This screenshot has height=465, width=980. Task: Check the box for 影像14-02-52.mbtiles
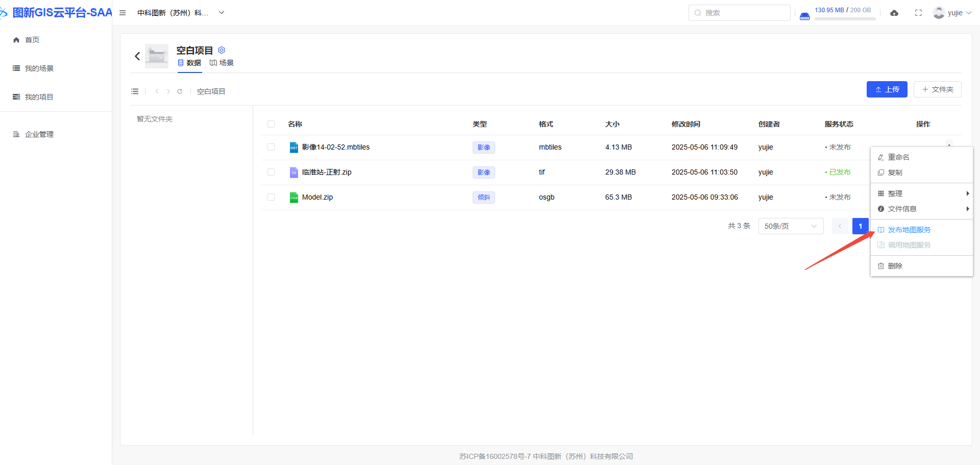click(271, 147)
